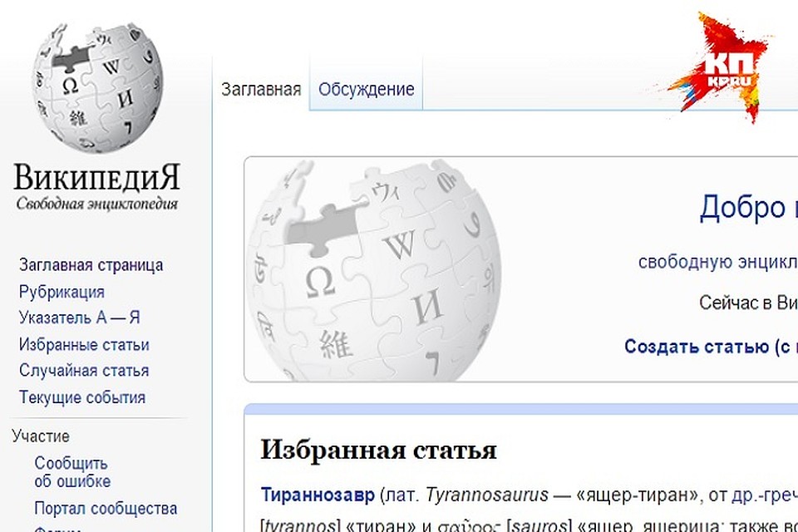
Task: Follow the свободную энциклопедию link in banner
Action: tap(718, 262)
